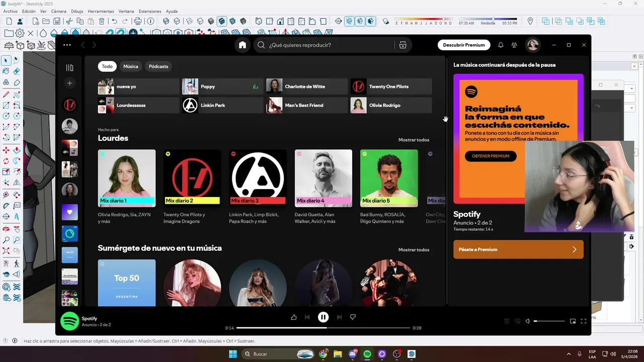The height and width of the screenshot is (362, 644).
Task: Open Windows Start menu
Action: click(x=233, y=354)
